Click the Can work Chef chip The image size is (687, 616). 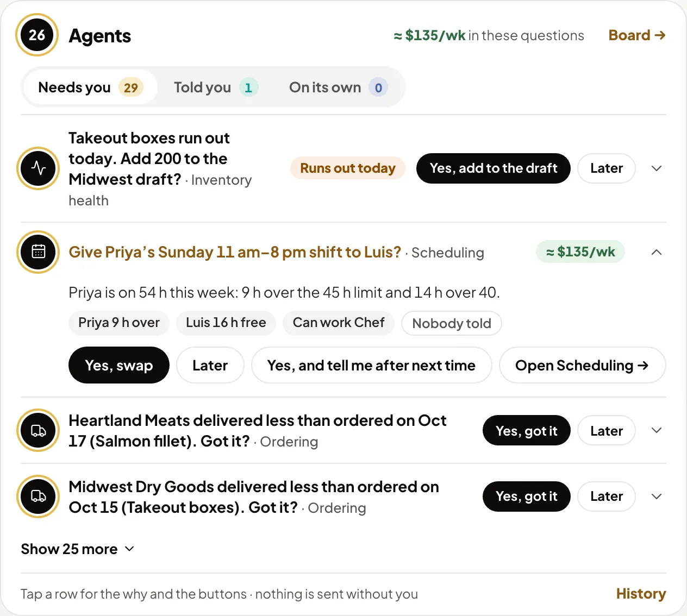(339, 323)
